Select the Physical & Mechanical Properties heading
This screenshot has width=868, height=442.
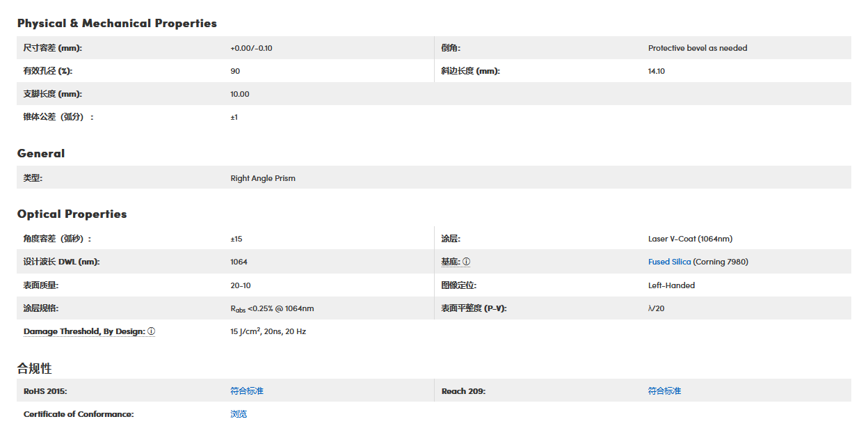pyautogui.click(x=117, y=24)
